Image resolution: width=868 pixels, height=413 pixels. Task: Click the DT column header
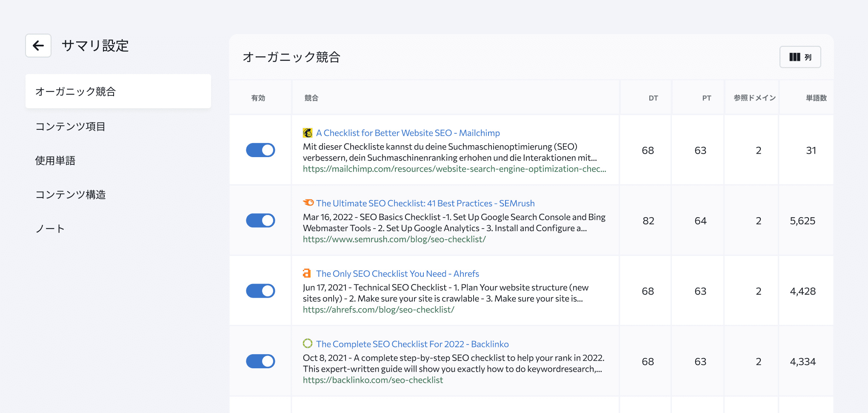pos(653,98)
